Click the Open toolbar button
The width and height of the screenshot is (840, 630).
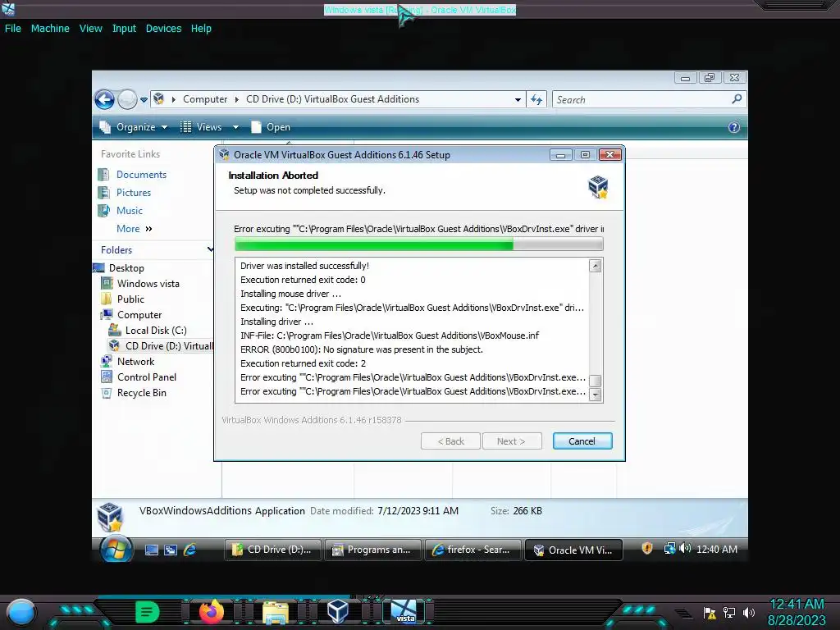click(271, 127)
